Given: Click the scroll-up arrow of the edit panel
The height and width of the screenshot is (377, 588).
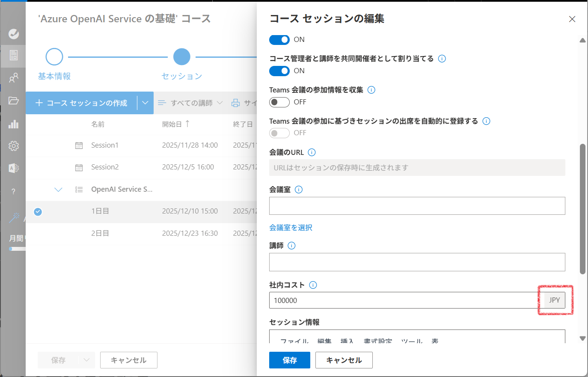Looking at the screenshot, I should (x=582, y=40).
